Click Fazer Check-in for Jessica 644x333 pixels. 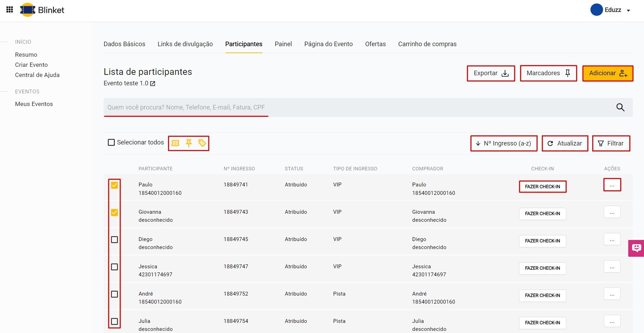pyautogui.click(x=542, y=268)
